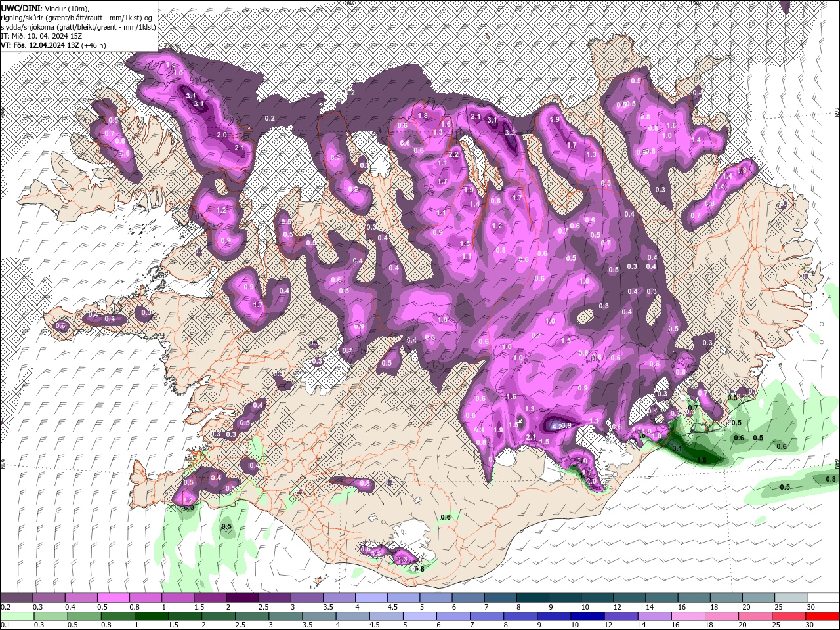Pick the grey-purple 0.2 swatch in snow legend

(x=16, y=598)
